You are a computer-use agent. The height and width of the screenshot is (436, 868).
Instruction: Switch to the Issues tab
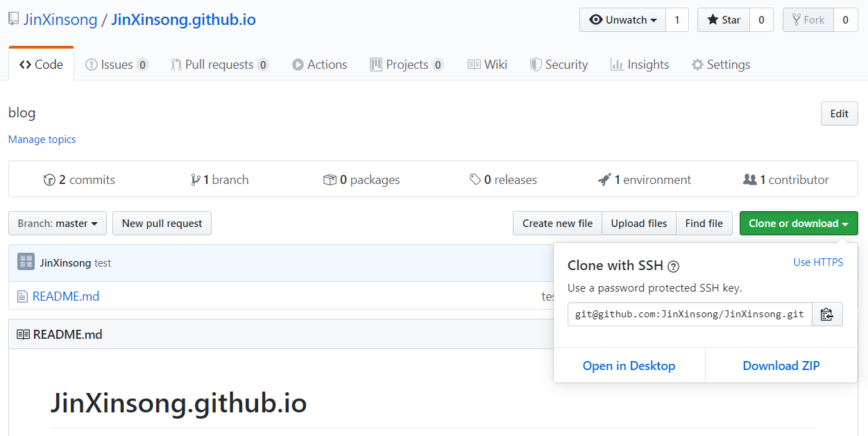(116, 65)
